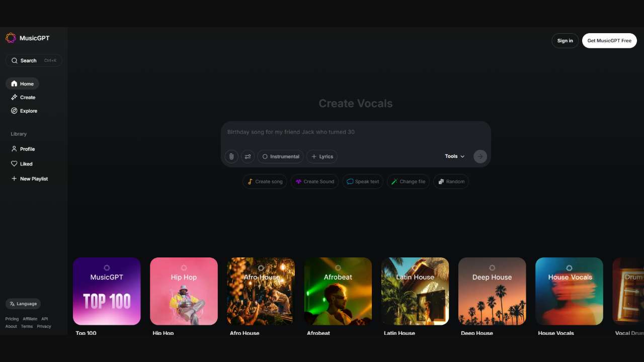Expand New Playlist in the Library
Viewport: 644px width, 362px height.
(30, 178)
